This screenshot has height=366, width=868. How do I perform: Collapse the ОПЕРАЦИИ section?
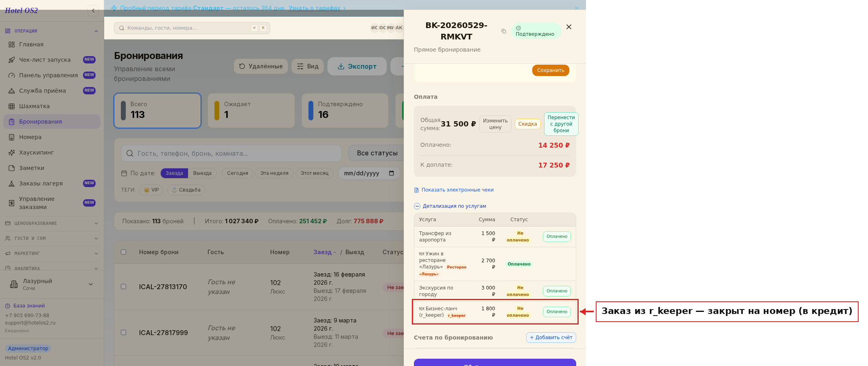click(x=52, y=31)
